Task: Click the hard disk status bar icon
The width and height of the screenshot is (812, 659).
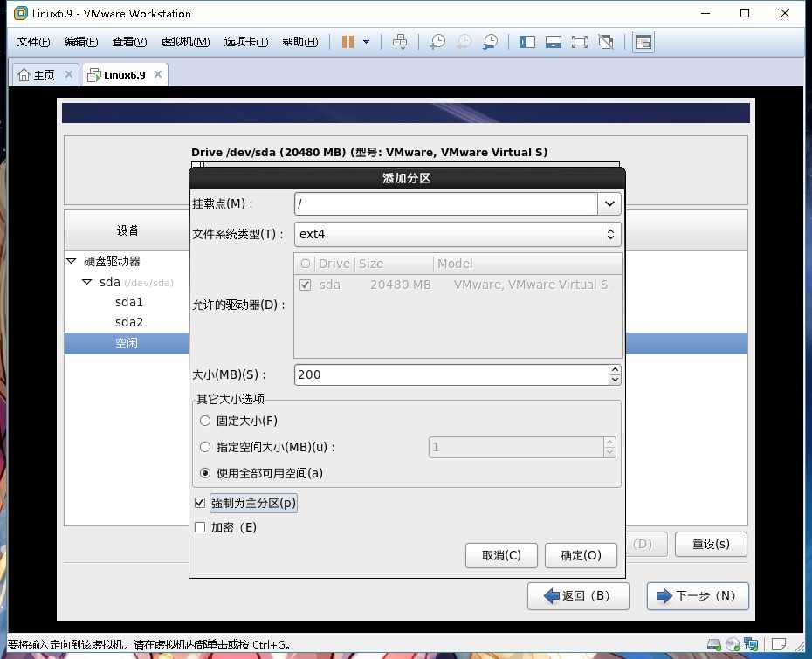Action: coord(714,644)
